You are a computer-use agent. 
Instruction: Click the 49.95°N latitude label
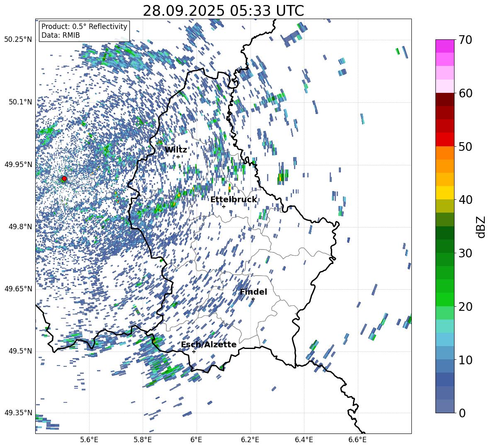pos(18,164)
